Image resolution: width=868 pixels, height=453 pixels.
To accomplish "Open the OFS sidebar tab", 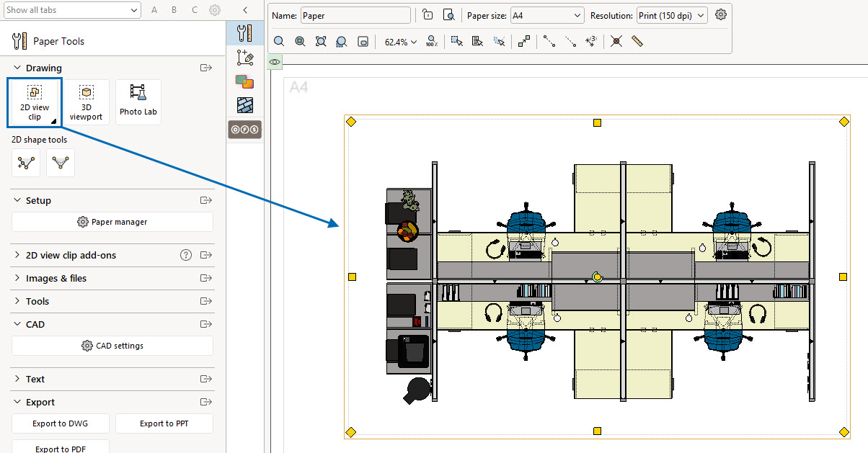I will tap(245, 130).
